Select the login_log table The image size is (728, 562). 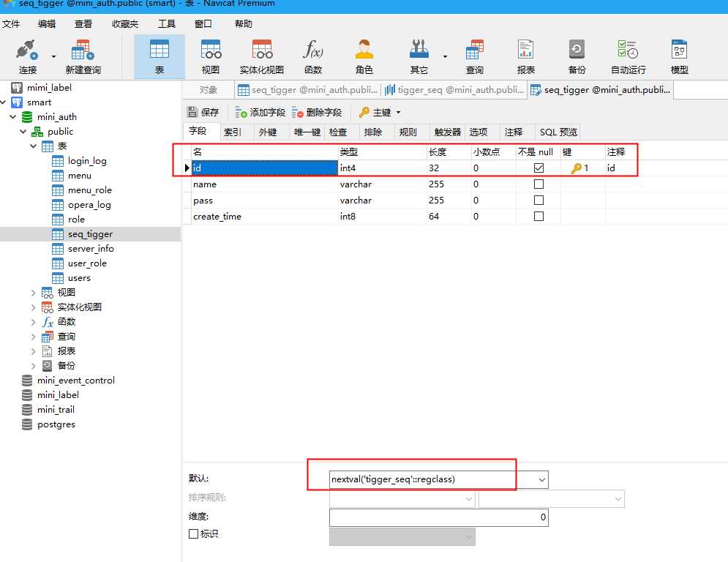87,161
